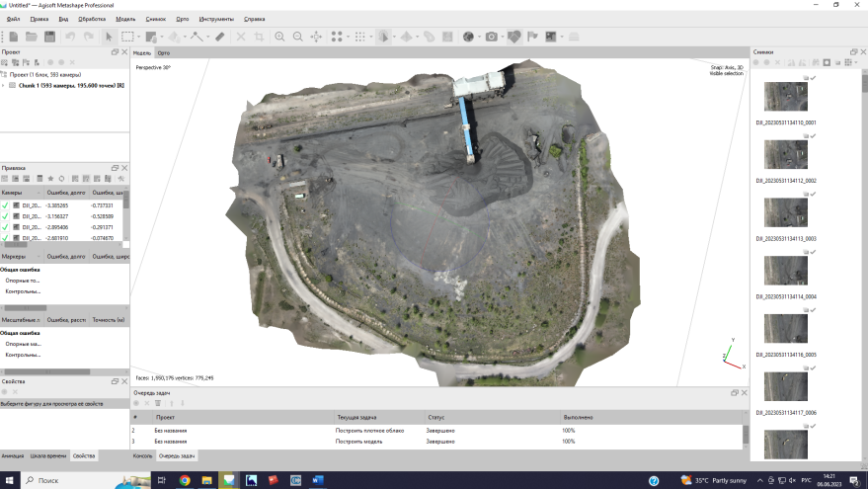Screen dimensions: 868x489
Task: Click the Save project icon
Action: pyautogui.click(x=48, y=37)
